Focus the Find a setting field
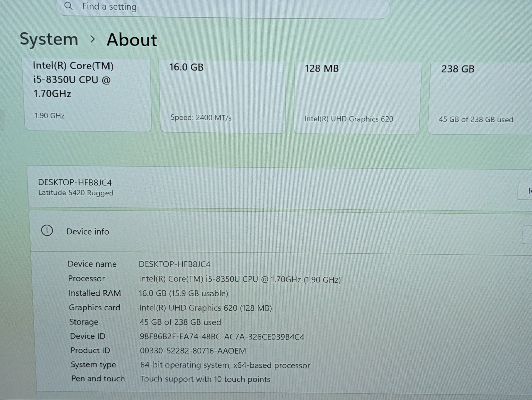Viewport: 532px width, 400px height. click(223, 7)
